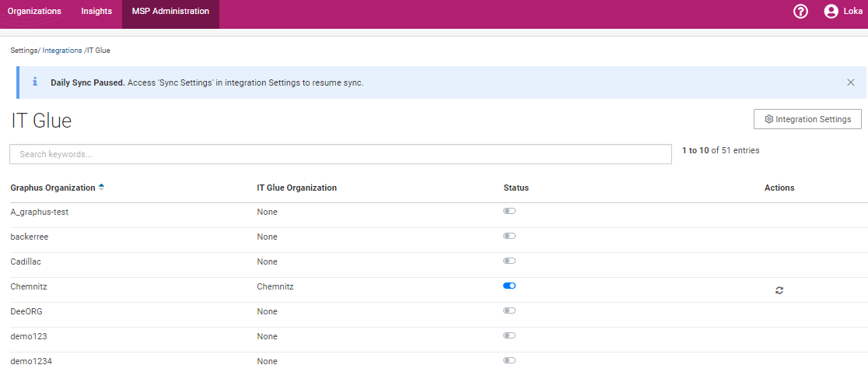
Task: Toggle DeeORG status switch
Action: pos(509,311)
